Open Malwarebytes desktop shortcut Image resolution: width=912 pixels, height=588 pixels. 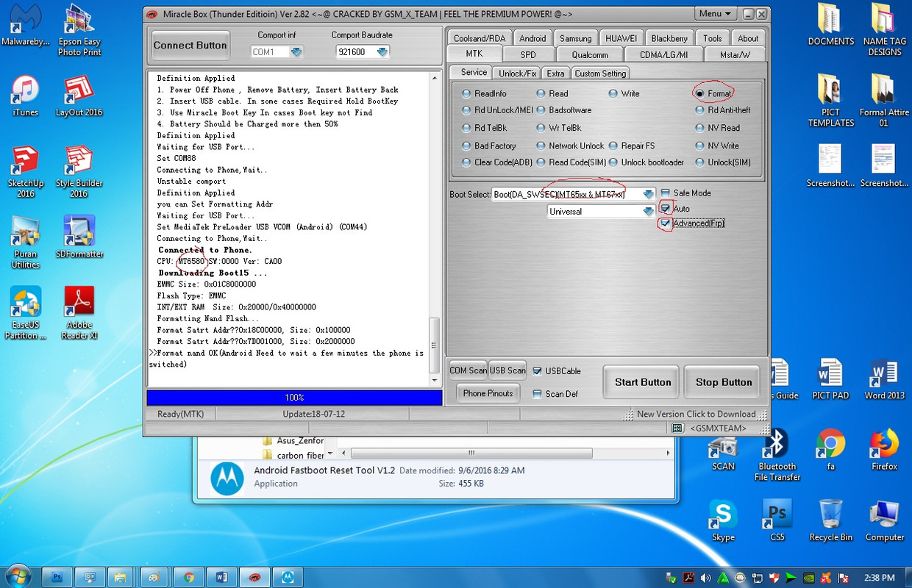tap(25, 26)
